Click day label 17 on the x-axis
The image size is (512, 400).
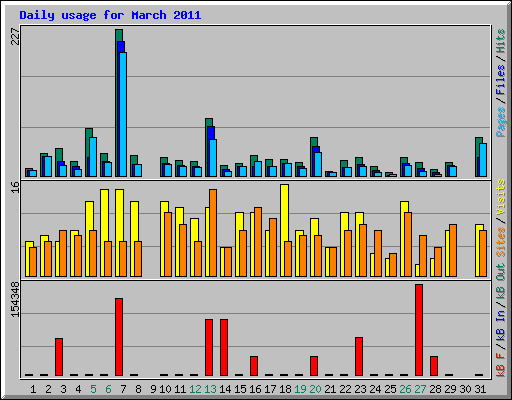(270, 389)
